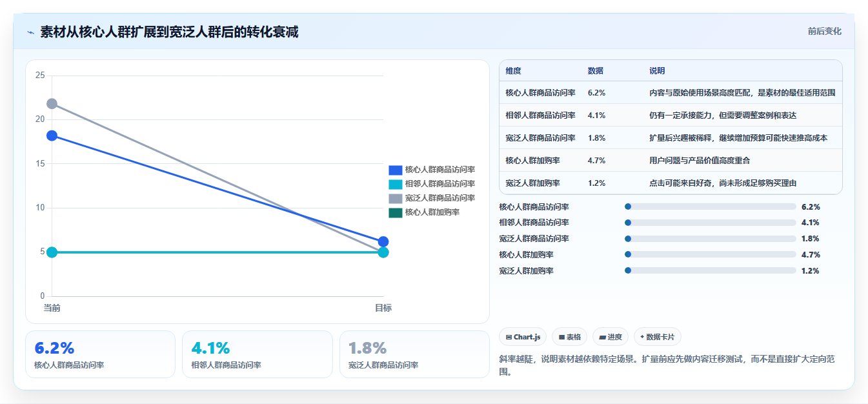Screen dimensions: 868x404
Task: Click the 1.2% table cell
Action: 596,183
